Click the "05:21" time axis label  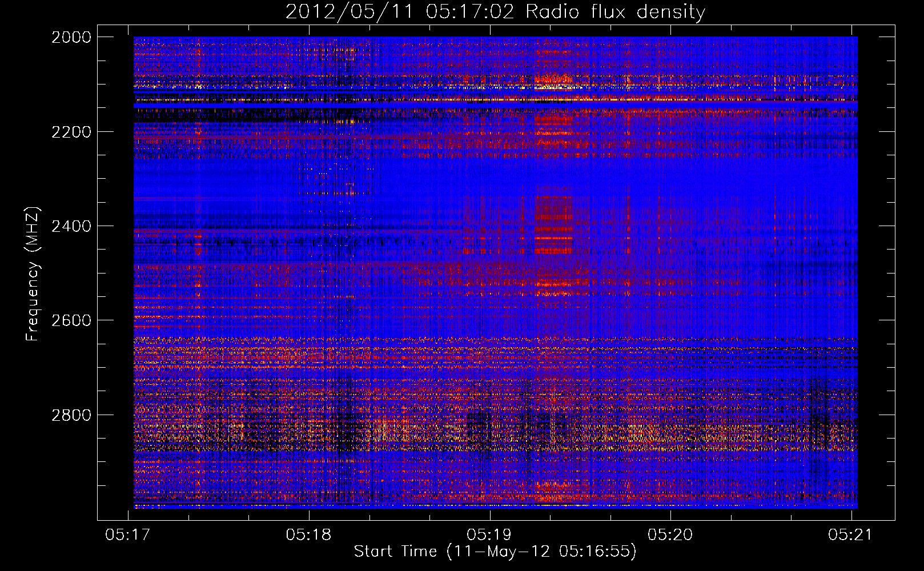[851, 534]
